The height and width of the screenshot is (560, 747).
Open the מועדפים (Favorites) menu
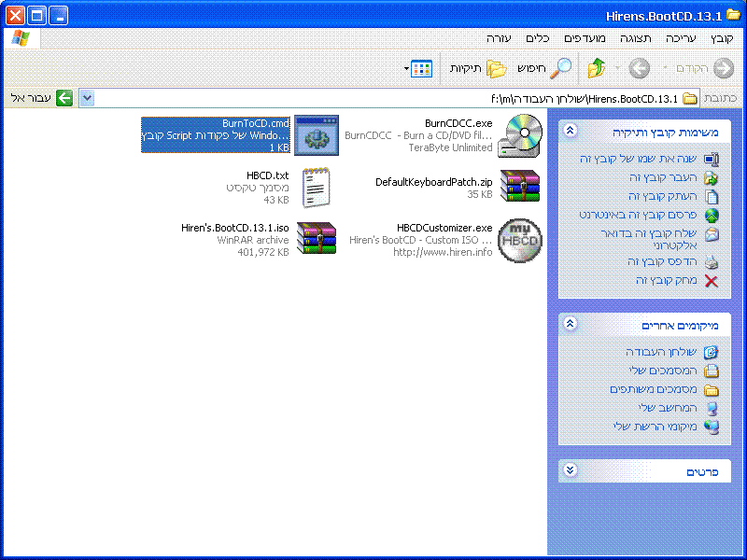[x=585, y=38]
